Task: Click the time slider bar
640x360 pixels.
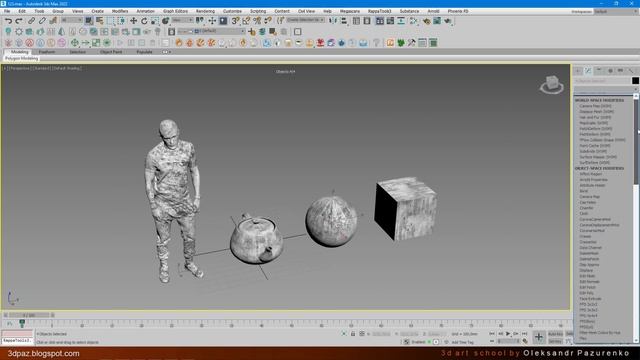Action: coord(29,315)
